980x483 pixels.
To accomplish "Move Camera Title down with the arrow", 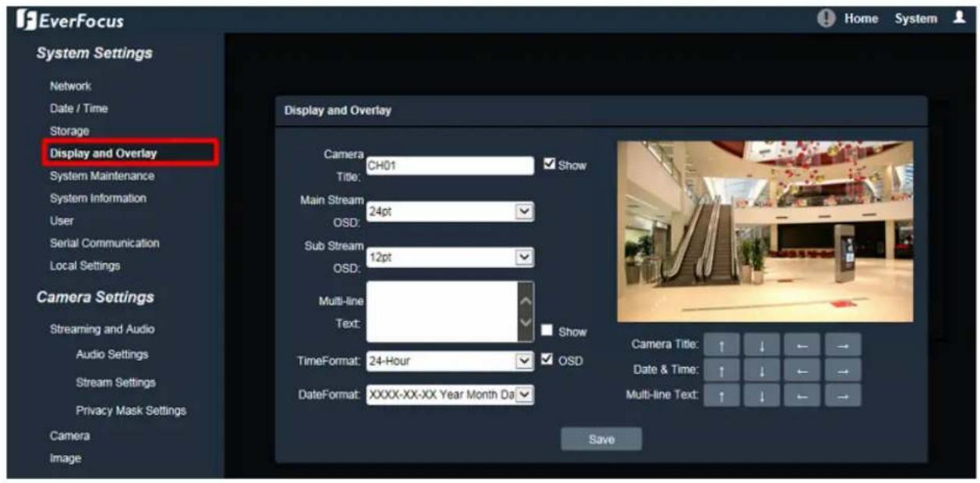I will point(762,344).
